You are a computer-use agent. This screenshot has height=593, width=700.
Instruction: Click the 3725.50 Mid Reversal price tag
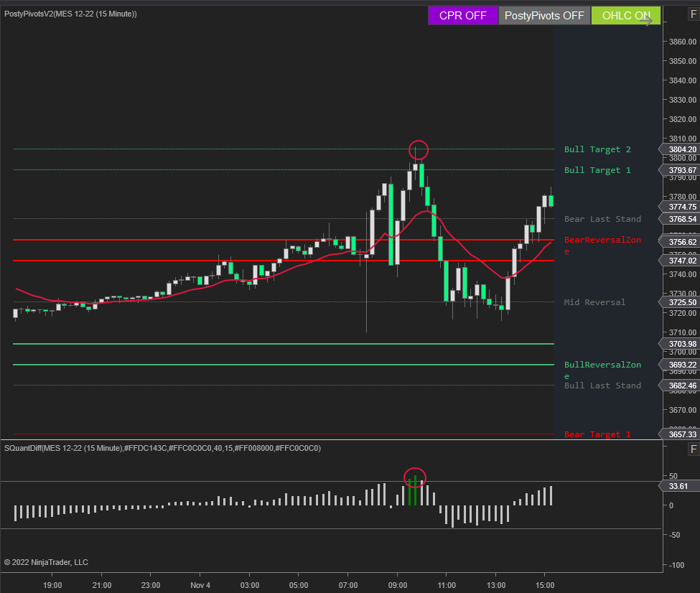[x=681, y=302]
